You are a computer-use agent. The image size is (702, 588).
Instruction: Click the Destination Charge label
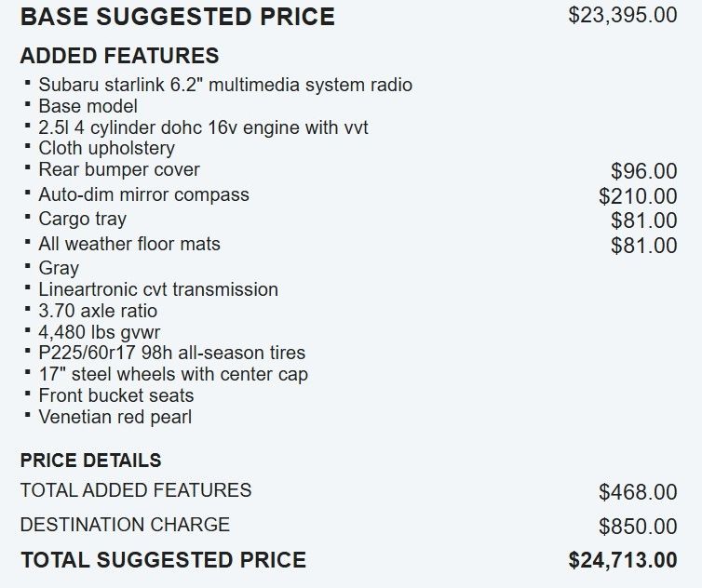[125, 524]
